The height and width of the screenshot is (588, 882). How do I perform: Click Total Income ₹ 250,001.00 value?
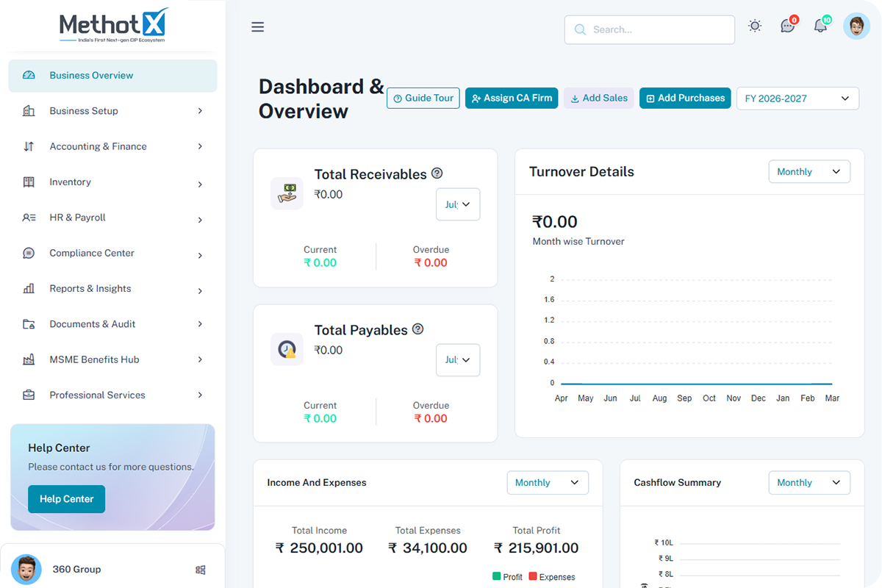pos(319,548)
